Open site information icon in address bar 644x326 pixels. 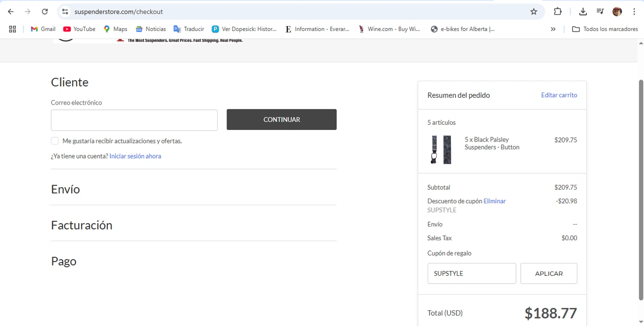click(65, 12)
